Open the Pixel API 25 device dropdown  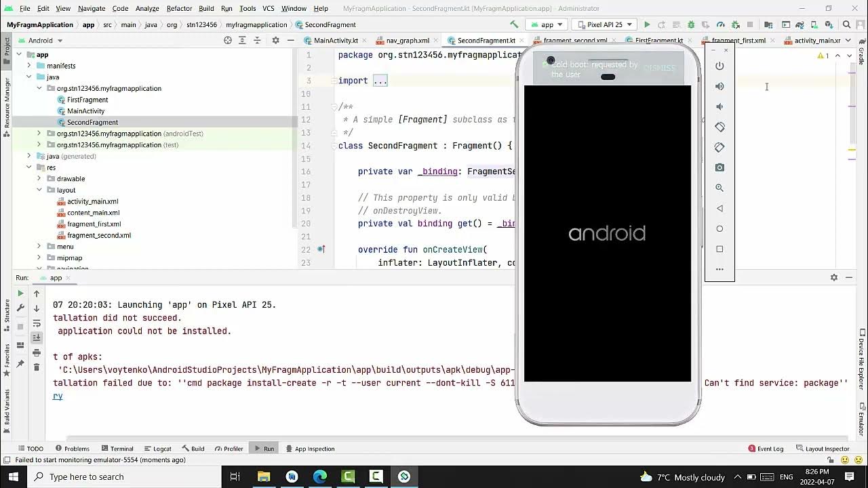point(605,24)
